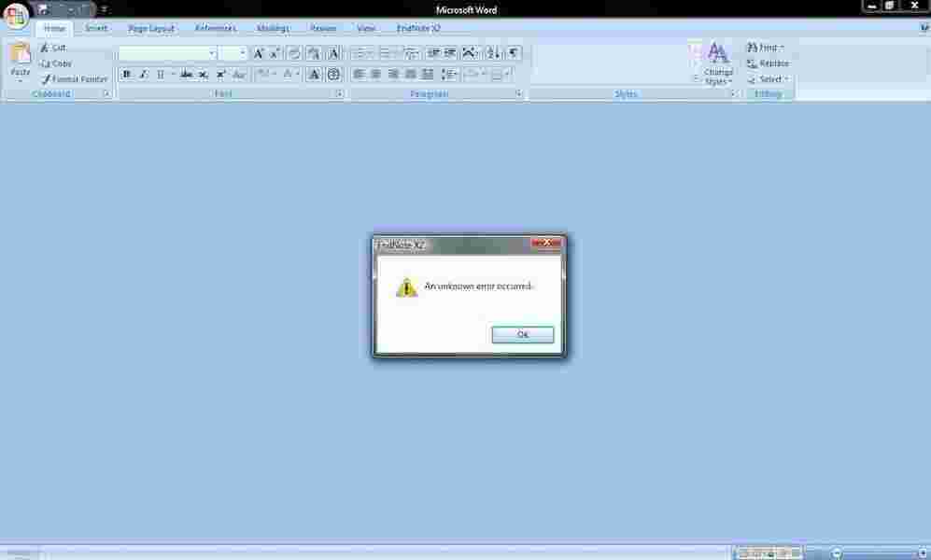Open the EndNote X2 ribbon tab
This screenshot has height=560, width=931.
[418, 29]
